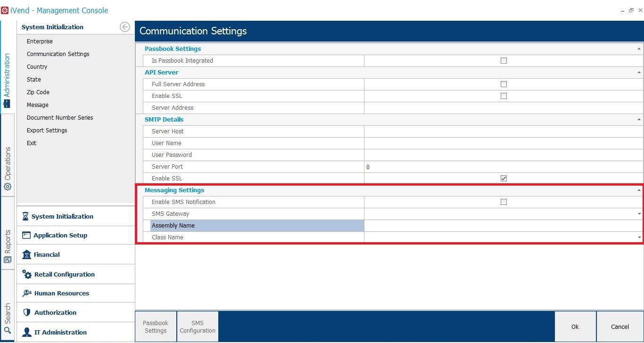Screen dimensions: 644x343
Task: Open the Application Setup module
Action: click(76, 235)
